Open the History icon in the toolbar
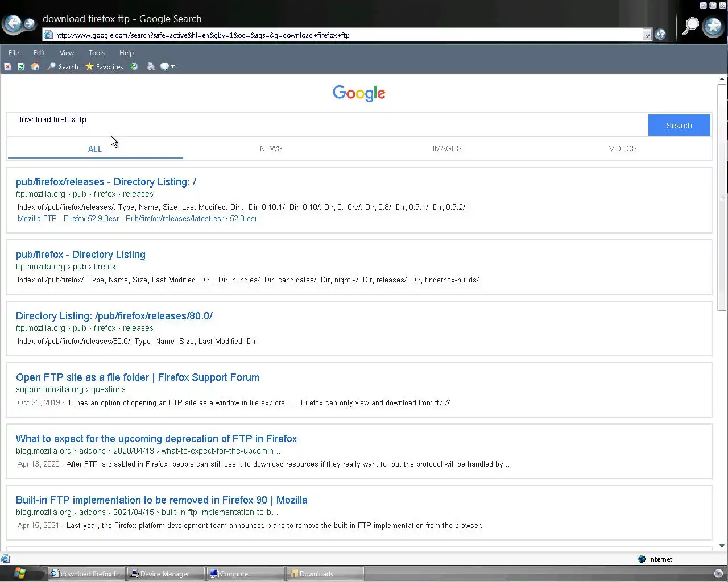This screenshot has width=728, height=582. coord(134,66)
